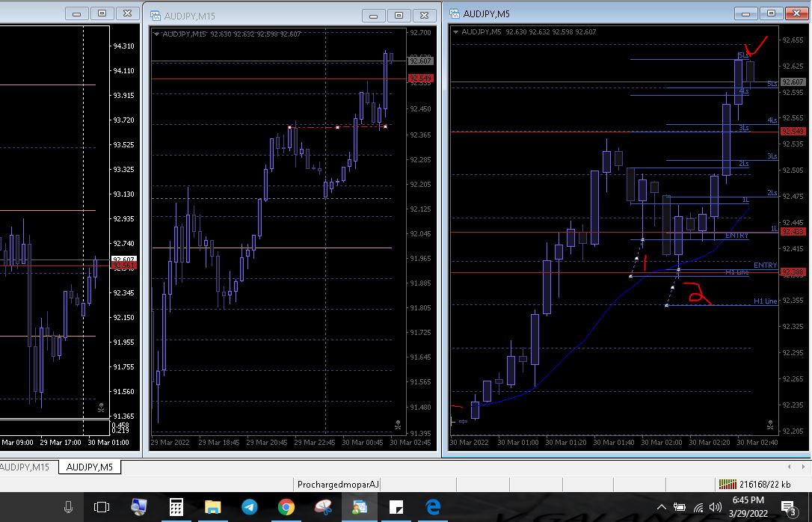The image size is (812, 522).
Task: Launch Google Chrome from the taskbar
Action: coord(286,507)
